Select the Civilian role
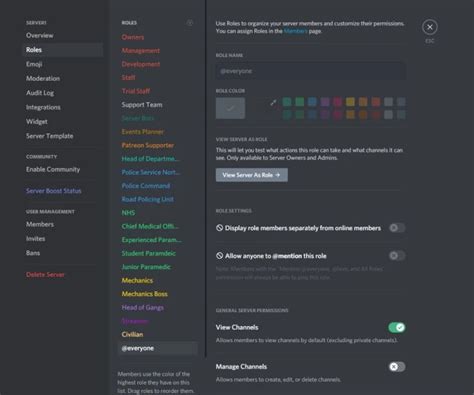Viewport: 474px width, 395px height. tap(132, 334)
